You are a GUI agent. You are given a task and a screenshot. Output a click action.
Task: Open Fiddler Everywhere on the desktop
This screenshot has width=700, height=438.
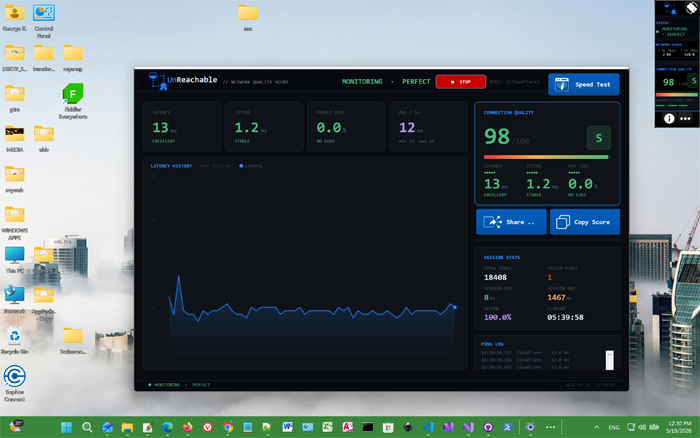pyautogui.click(x=73, y=101)
